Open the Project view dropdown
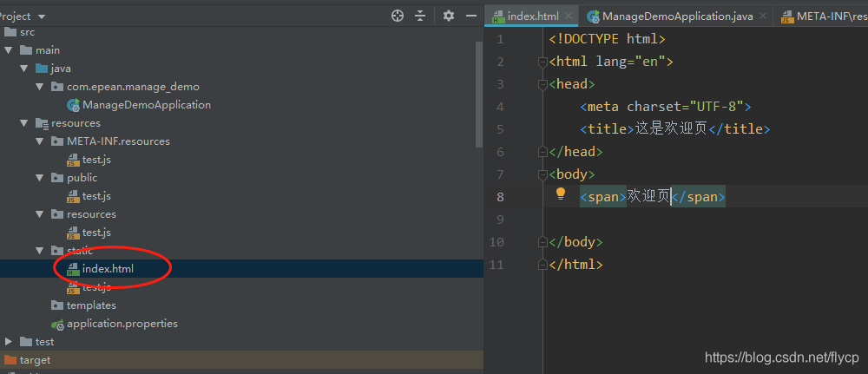 (42, 16)
